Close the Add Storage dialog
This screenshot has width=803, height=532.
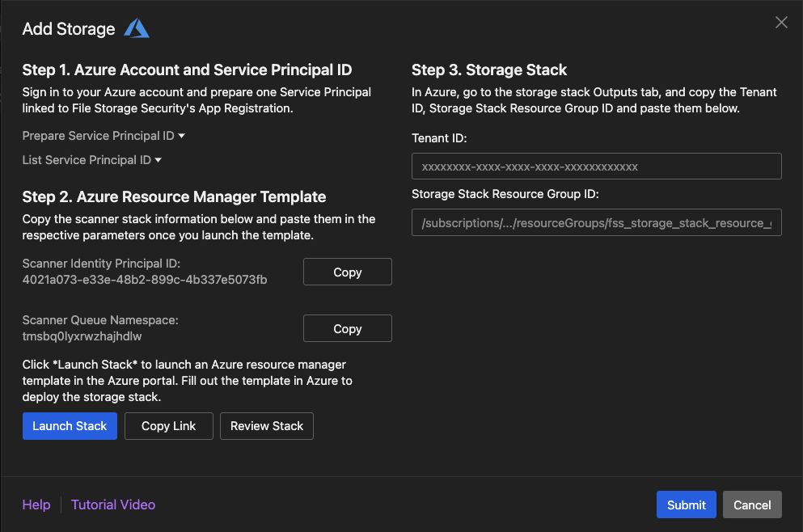click(x=781, y=23)
